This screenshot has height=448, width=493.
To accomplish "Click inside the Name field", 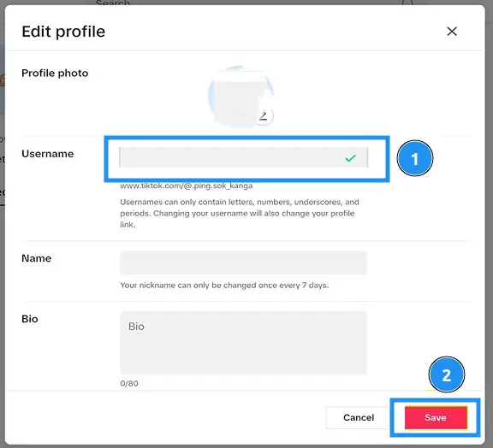I will (243, 262).
